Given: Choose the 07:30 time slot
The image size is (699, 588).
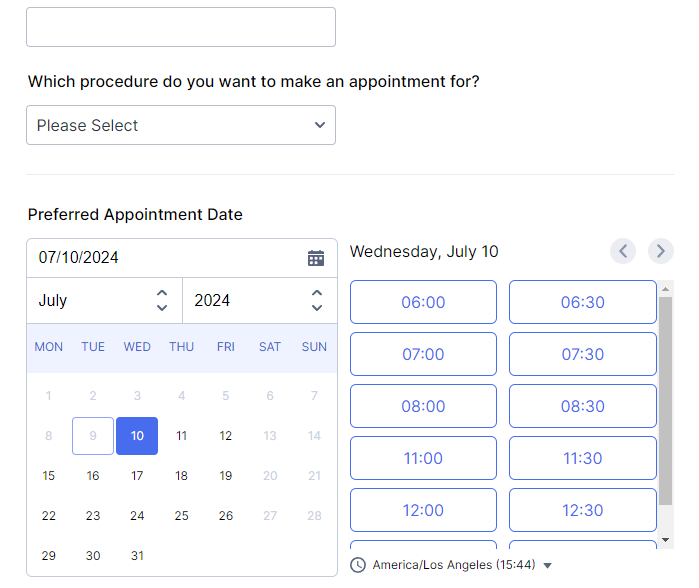Looking at the screenshot, I should pyautogui.click(x=582, y=354).
